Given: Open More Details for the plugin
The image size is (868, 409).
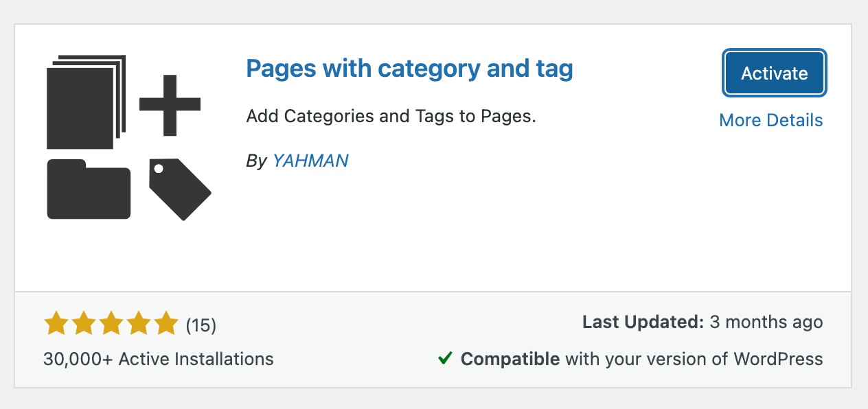Looking at the screenshot, I should [770, 120].
